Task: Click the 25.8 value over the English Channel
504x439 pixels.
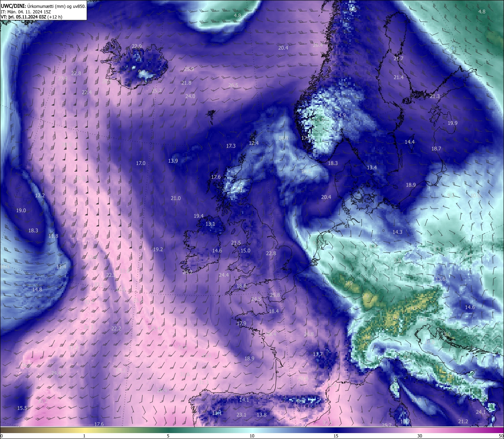Action: [x=275, y=295]
